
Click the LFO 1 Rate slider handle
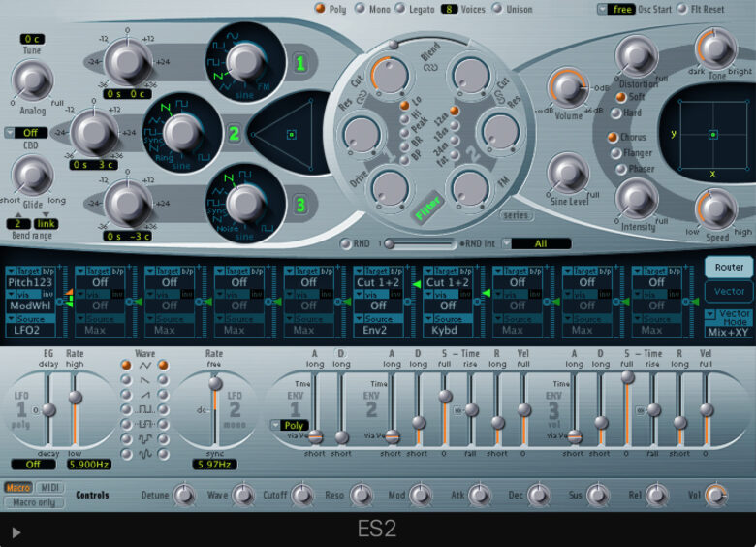pos(75,398)
